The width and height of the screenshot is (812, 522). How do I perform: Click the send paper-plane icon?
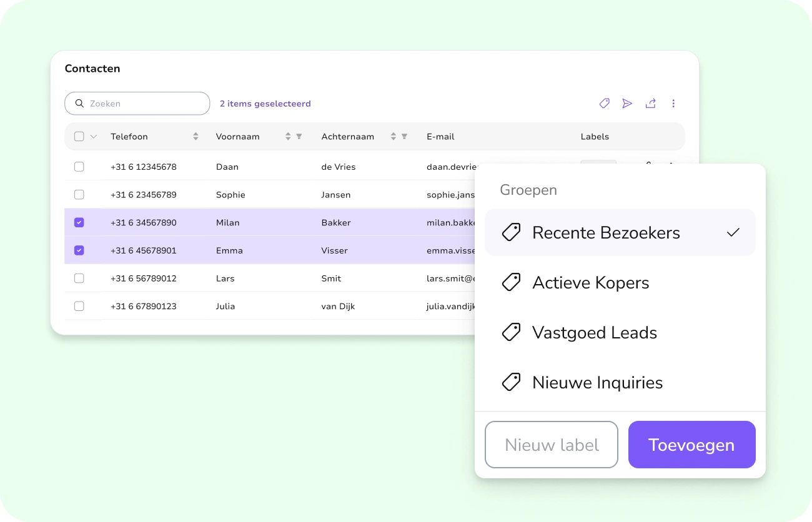coord(627,104)
